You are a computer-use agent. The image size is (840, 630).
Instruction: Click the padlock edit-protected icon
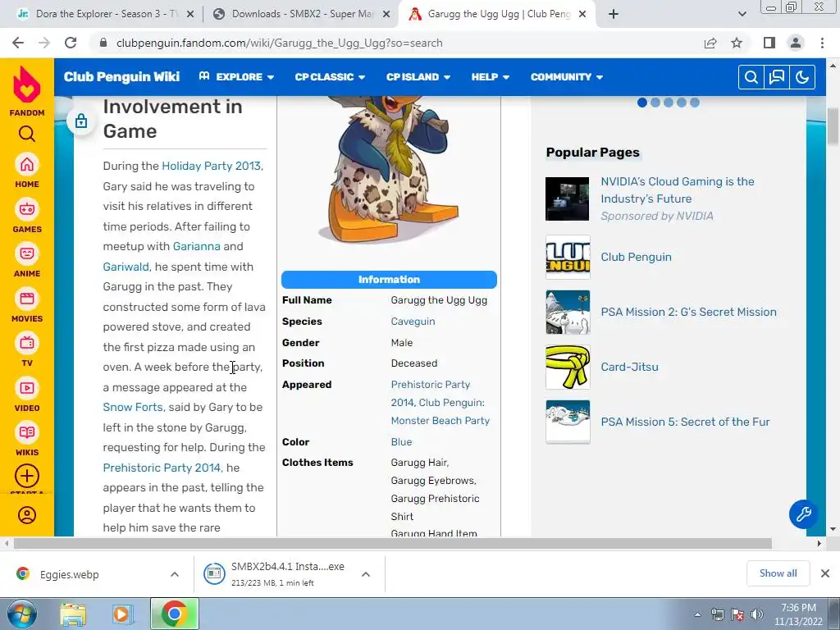click(81, 121)
